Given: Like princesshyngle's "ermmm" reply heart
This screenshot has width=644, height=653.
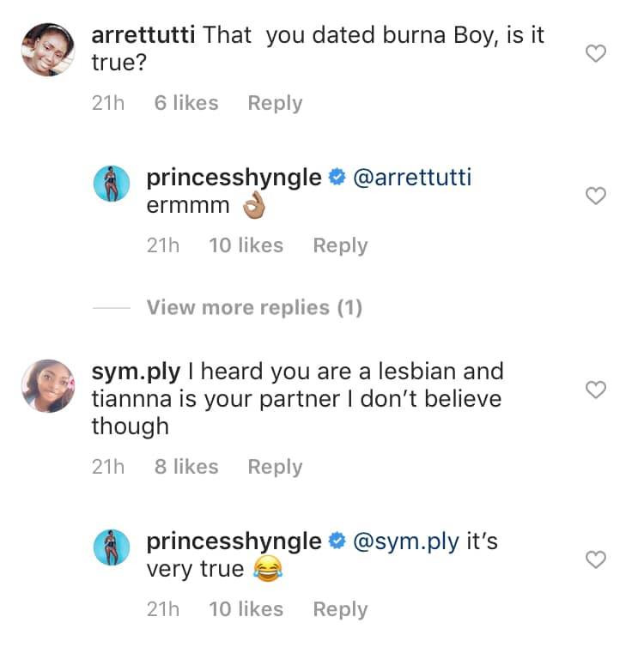Looking at the screenshot, I should coord(595,197).
